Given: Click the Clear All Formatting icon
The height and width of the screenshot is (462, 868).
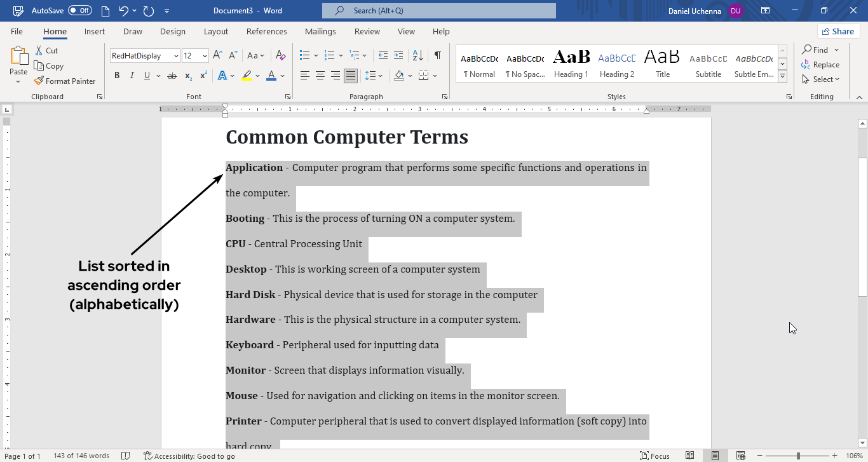Looking at the screenshot, I should (278, 55).
